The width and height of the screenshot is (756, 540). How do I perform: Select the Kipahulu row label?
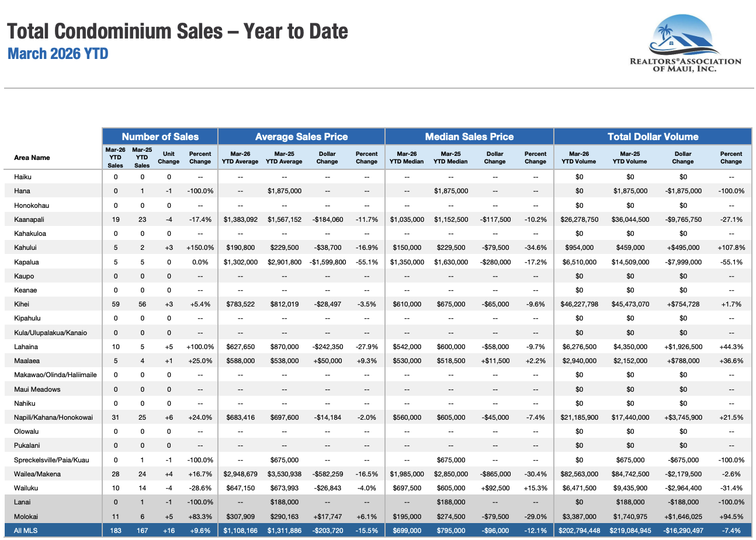pos(27,318)
